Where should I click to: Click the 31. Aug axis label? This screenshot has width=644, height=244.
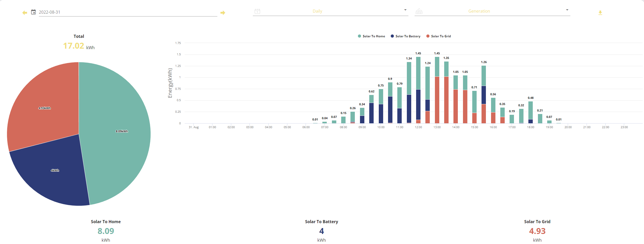pyautogui.click(x=194, y=127)
